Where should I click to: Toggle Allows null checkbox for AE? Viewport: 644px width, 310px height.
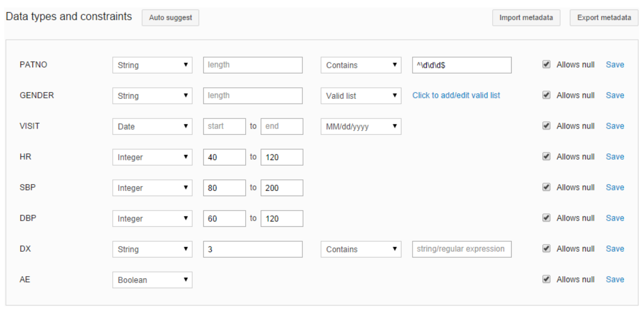tap(547, 279)
